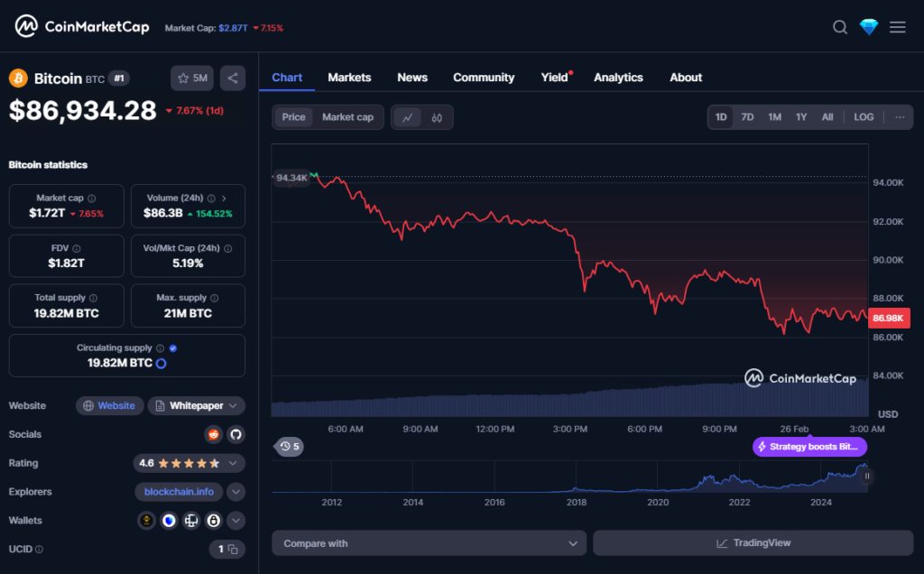Switch to line chart icon
Image resolution: width=924 pixels, height=574 pixels.
coord(407,117)
